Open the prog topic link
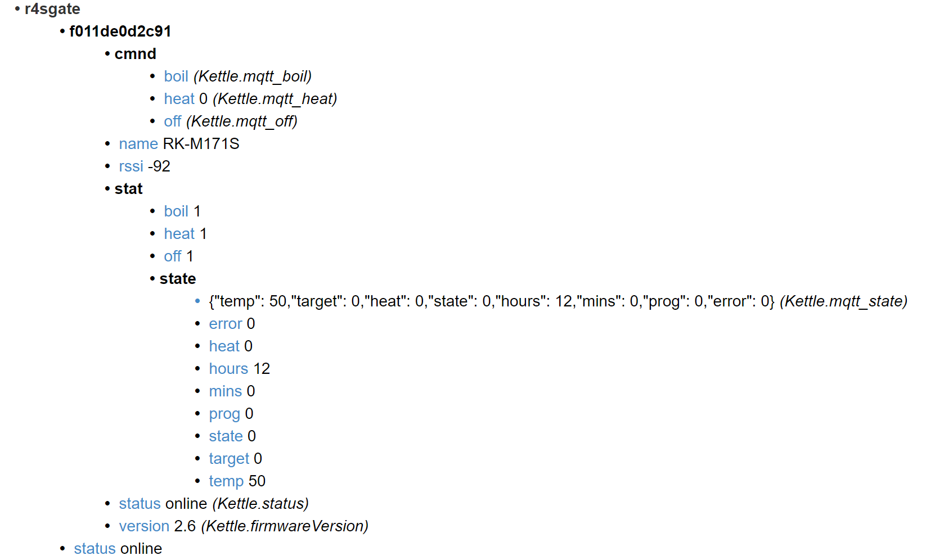 click(x=224, y=414)
